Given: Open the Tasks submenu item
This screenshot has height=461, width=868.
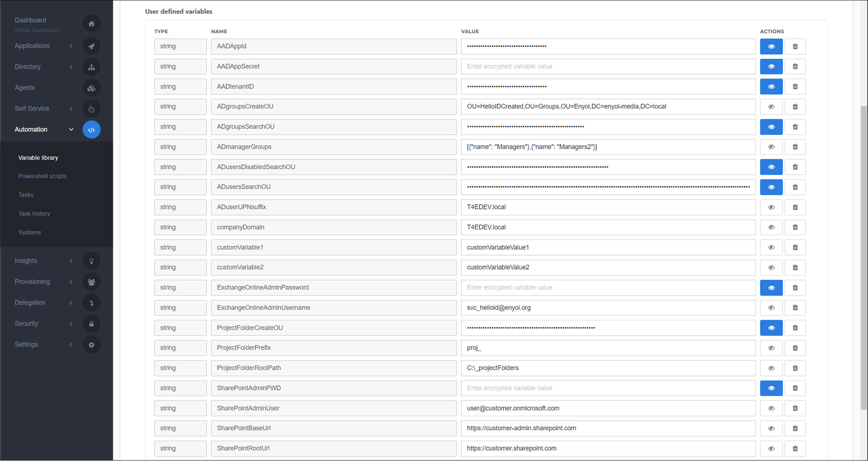Looking at the screenshot, I should coord(26,195).
